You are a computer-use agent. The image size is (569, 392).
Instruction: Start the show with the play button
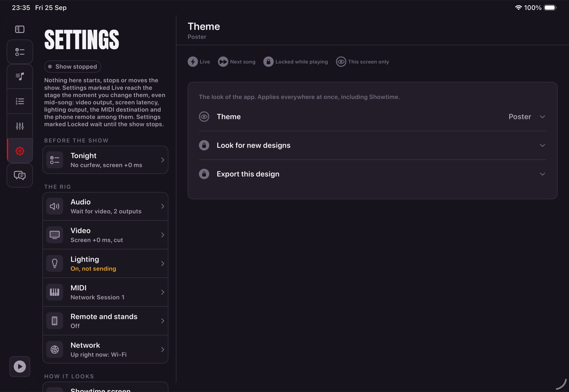click(20, 367)
